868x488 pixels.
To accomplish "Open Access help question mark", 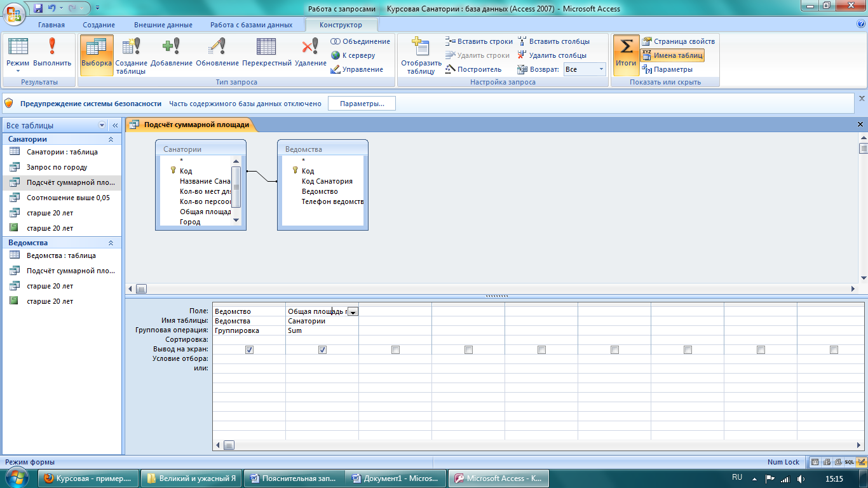I will 861,24.
